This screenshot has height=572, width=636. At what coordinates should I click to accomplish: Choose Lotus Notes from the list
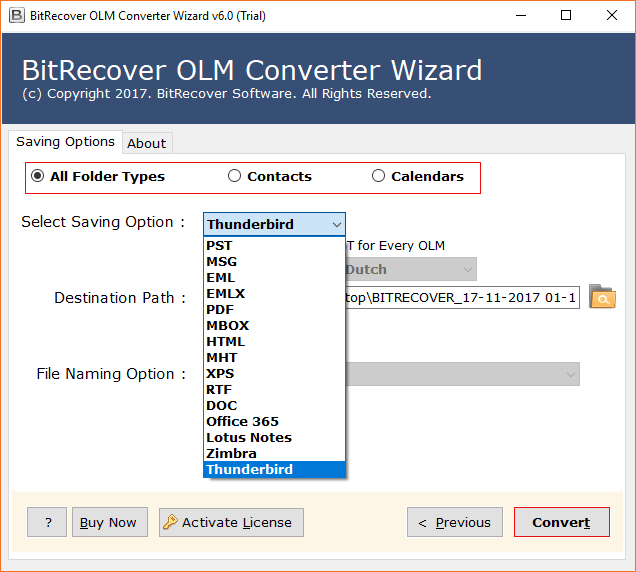248,437
